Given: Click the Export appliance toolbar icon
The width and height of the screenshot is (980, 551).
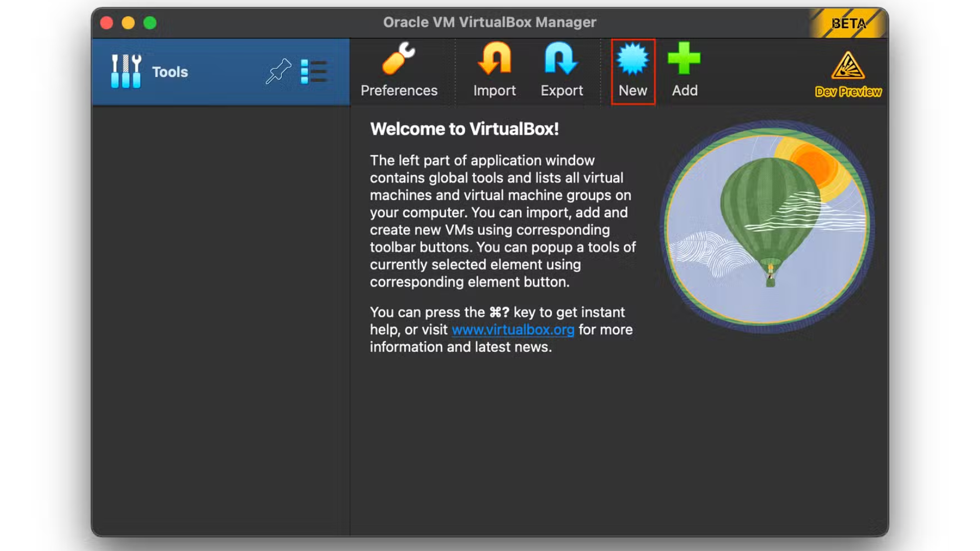Looking at the screenshot, I should (x=561, y=71).
